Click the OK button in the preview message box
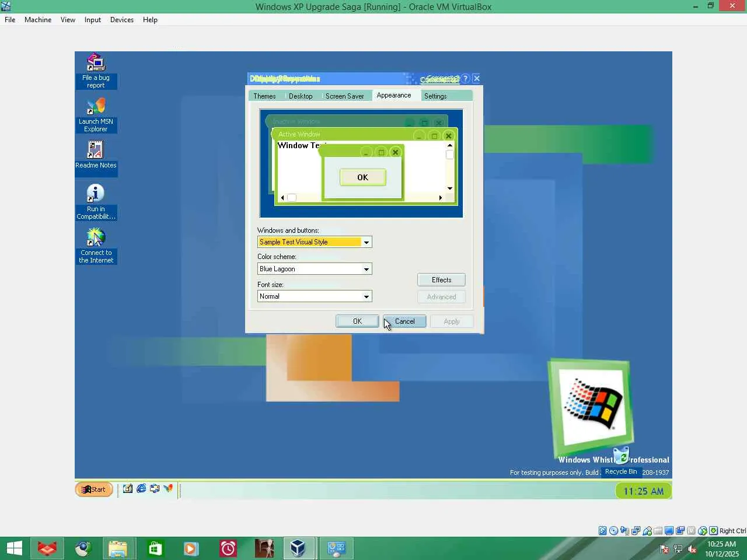 point(362,177)
